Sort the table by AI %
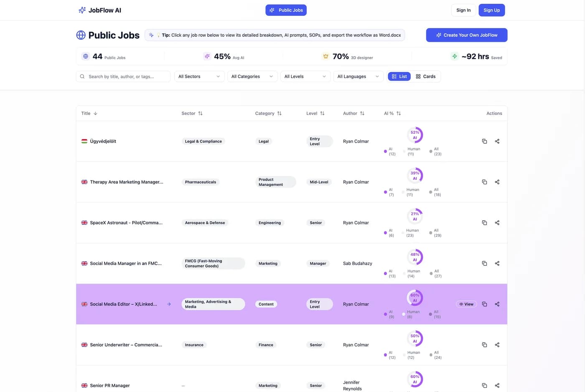The width and height of the screenshot is (585, 392). pos(392,113)
